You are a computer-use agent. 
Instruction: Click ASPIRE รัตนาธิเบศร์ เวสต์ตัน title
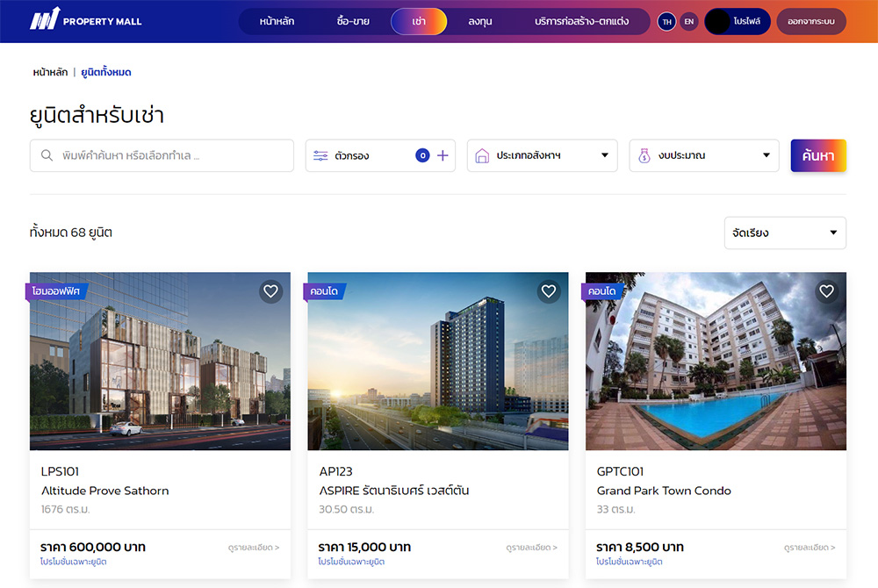393,491
